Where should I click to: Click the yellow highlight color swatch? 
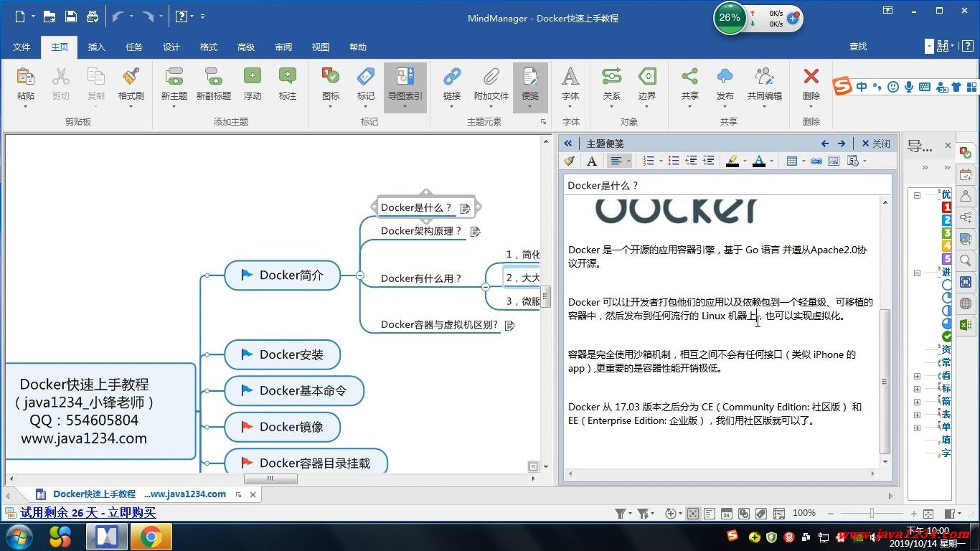pyautogui.click(x=732, y=161)
